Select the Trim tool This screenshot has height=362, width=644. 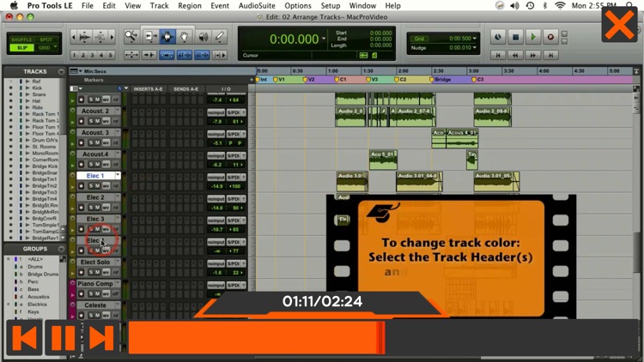point(150,37)
